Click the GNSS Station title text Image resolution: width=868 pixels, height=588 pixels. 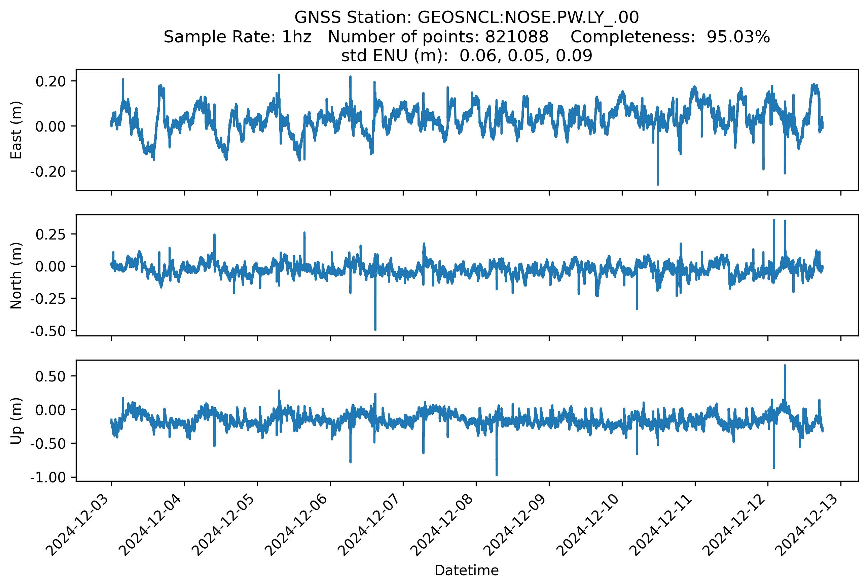pyautogui.click(x=467, y=17)
